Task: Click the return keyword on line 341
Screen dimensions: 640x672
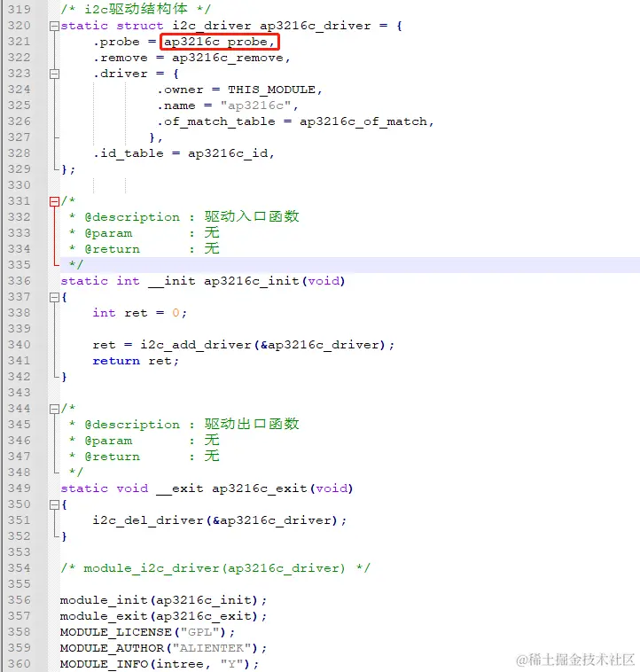Action: (116, 361)
